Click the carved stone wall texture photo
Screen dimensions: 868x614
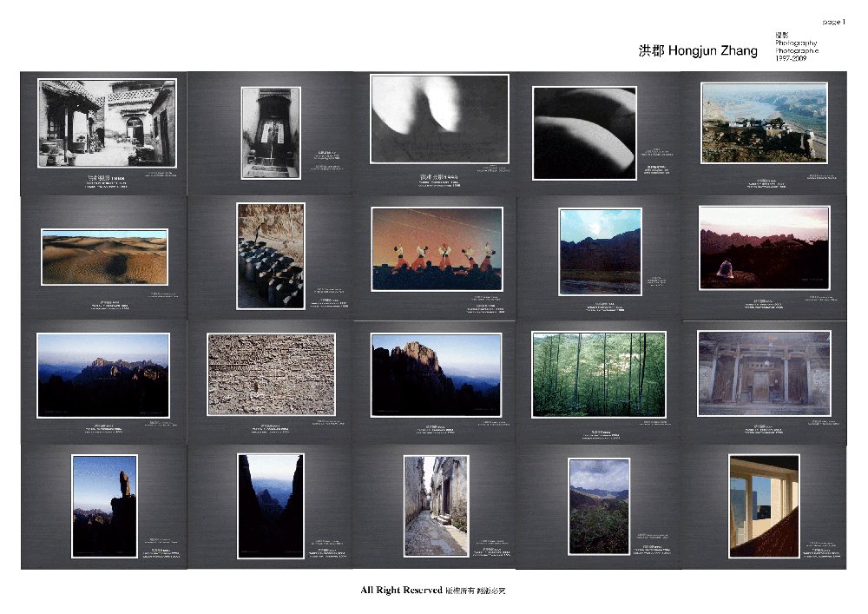(x=271, y=374)
